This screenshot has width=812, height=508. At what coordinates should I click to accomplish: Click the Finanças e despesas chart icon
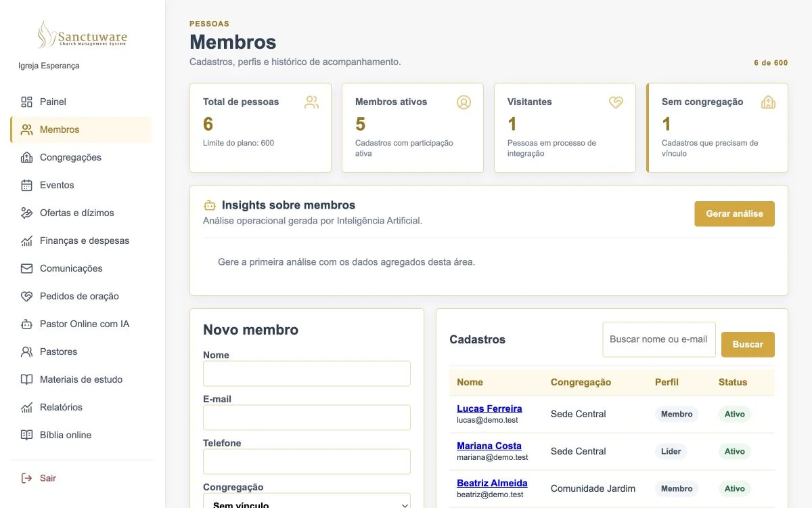point(26,240)
